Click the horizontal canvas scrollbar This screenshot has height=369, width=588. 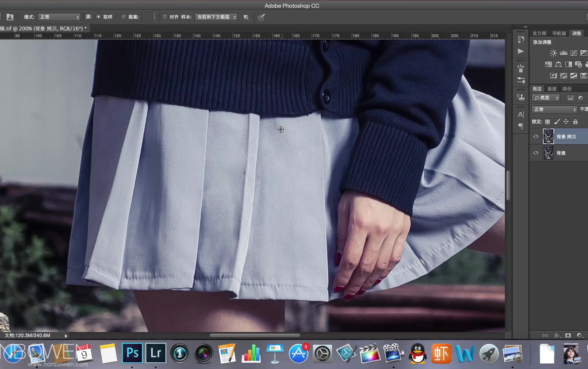tap(255, 335)
